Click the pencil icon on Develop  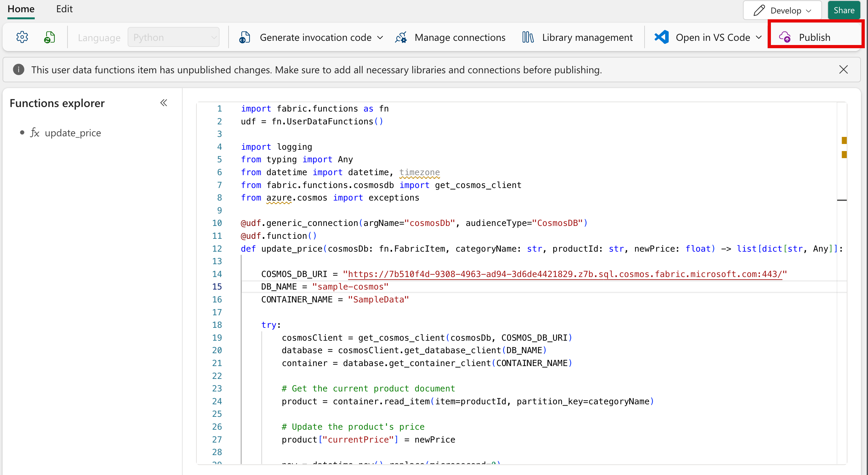click(x=759, y=10)
